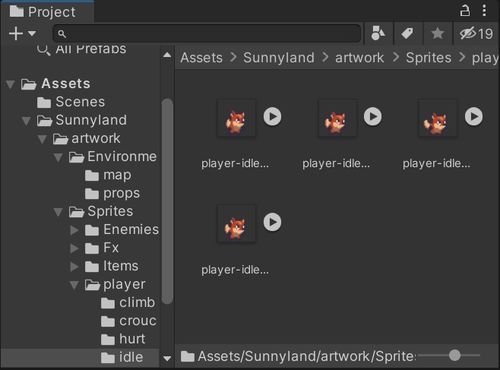Expand third player-idle sprite arrow button
Image resolution: width=500 pixels, height=370 pixels.
[x=474, y=117]
